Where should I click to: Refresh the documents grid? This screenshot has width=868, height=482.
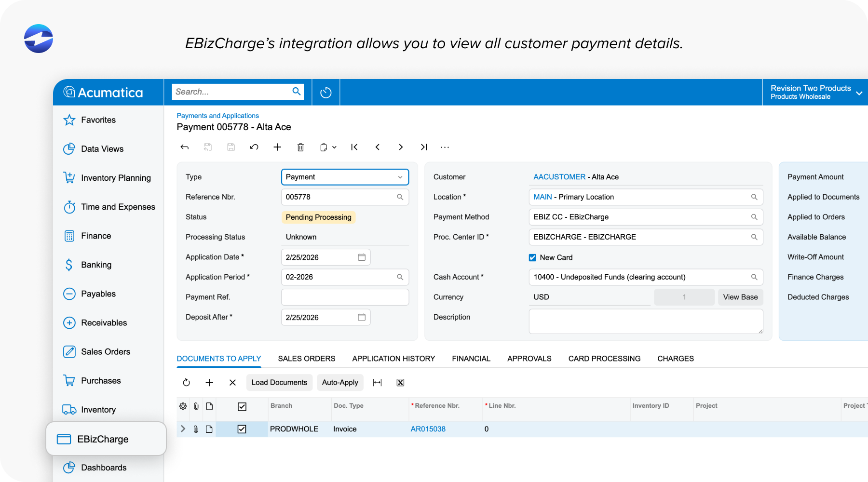click(186, 382)
